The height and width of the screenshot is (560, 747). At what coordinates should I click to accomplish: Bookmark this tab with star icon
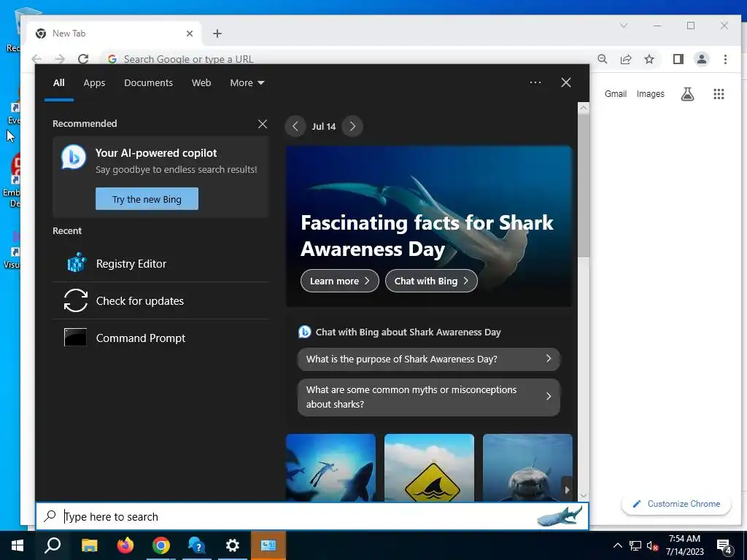coord(649,59)
